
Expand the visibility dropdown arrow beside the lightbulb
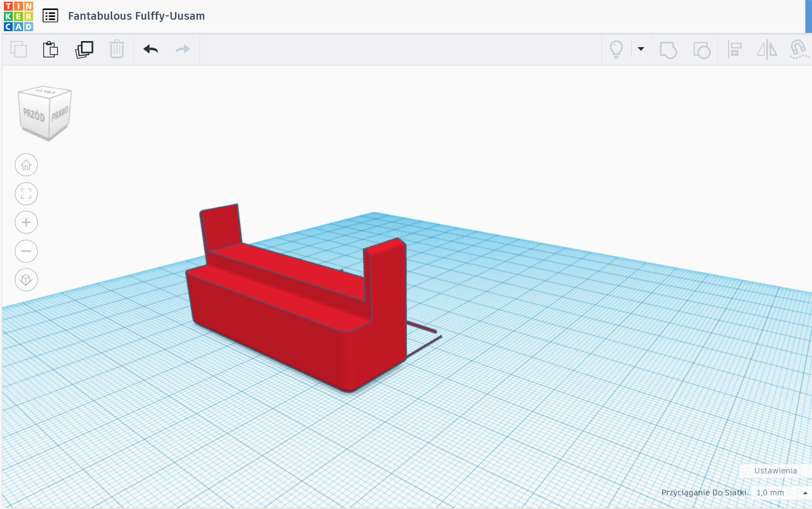click(641, 49)
